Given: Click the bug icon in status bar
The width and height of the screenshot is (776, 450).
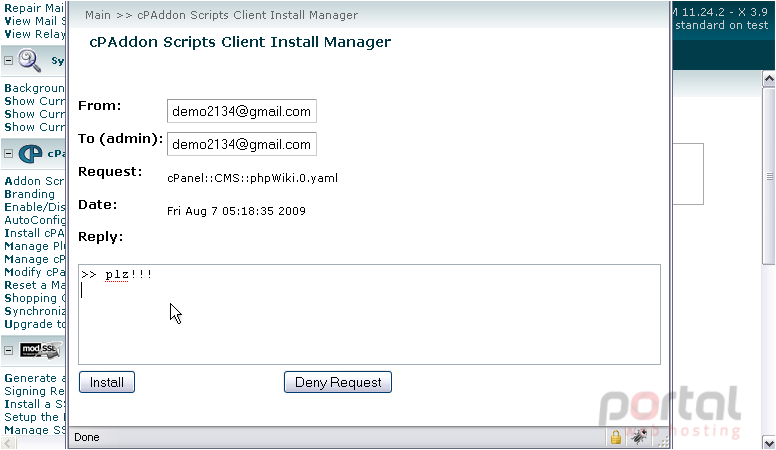Looking at the screenshot, I should [x=639, y=436].
